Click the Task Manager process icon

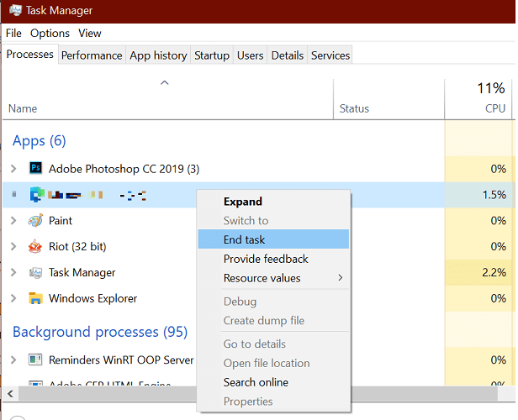(x=35, y=272)
